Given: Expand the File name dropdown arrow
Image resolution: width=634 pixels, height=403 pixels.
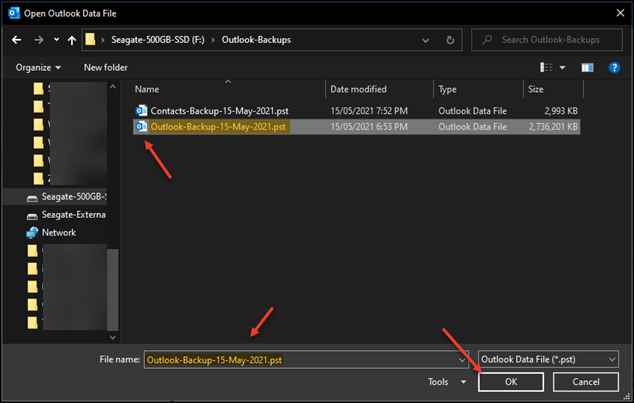Looking at the screenshot, I should (x=462, y=360).
